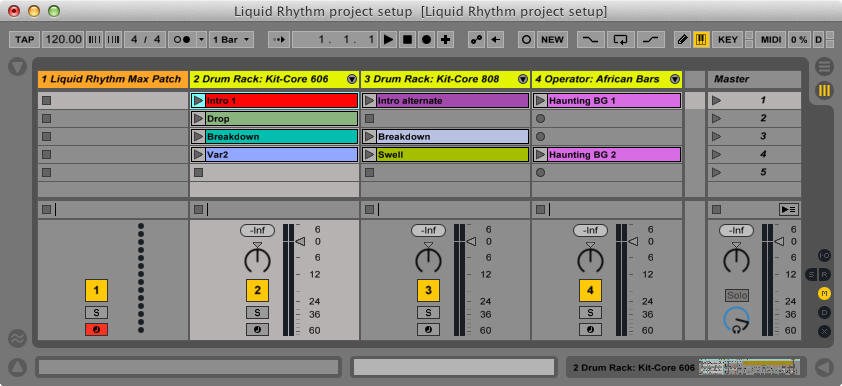842x386 pixels.
Task: Solo track 2 with its S button
Action: pyautogui.click(x=257, y=312)
